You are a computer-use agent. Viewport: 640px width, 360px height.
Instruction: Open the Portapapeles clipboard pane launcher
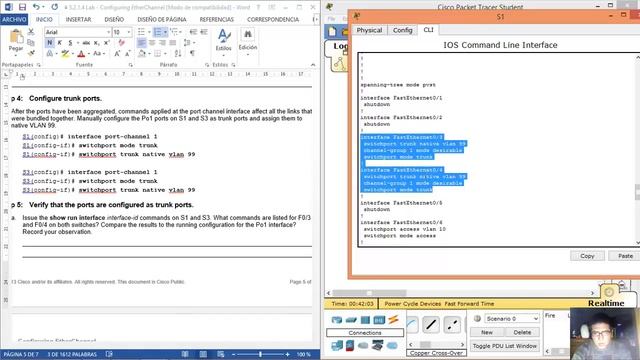tap(39, 65)
